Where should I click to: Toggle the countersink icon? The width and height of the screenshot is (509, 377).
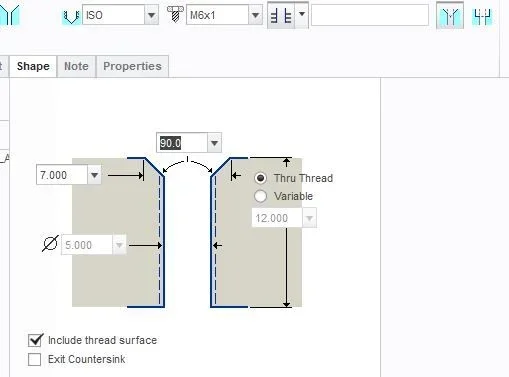(450, 15)
